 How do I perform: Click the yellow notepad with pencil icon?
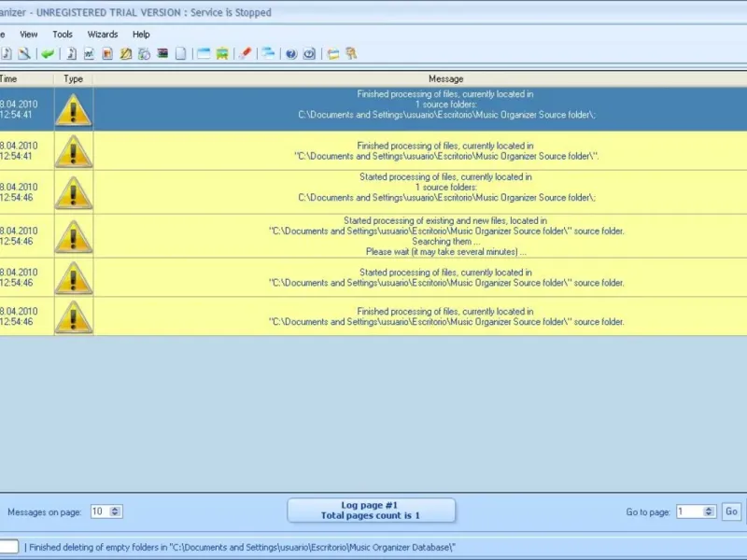pyautogui.click(x=126, y=53)
